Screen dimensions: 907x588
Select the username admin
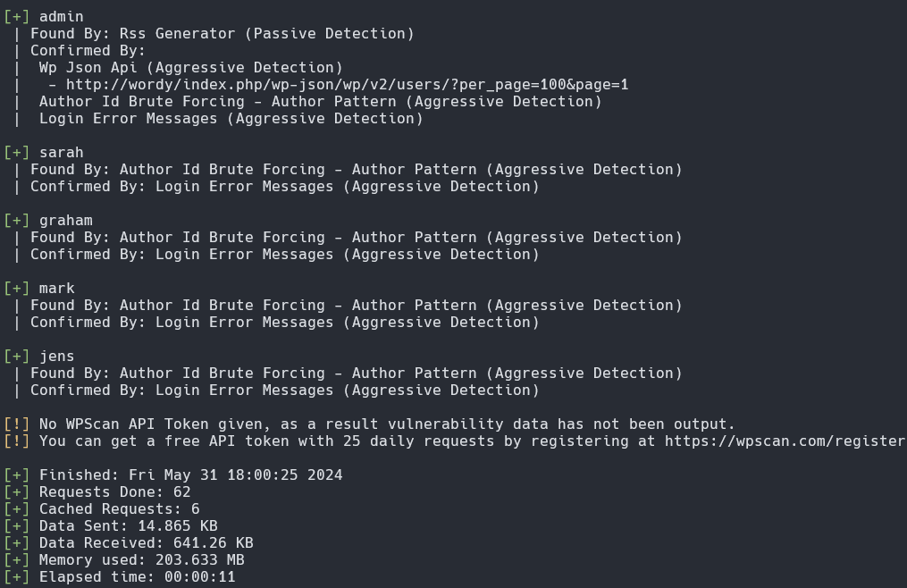(x=62, y=17)
